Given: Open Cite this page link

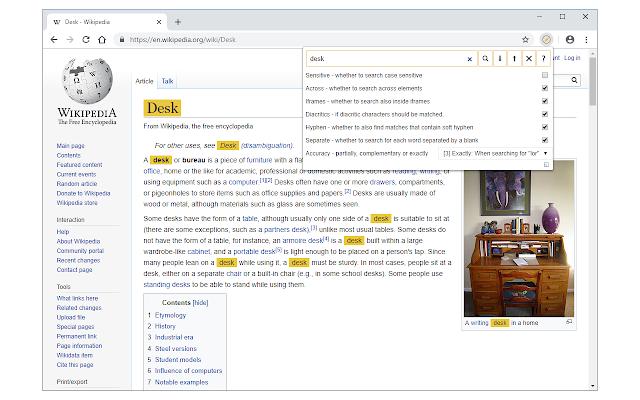Looking at the screenshot, I should tap(75, 365).
